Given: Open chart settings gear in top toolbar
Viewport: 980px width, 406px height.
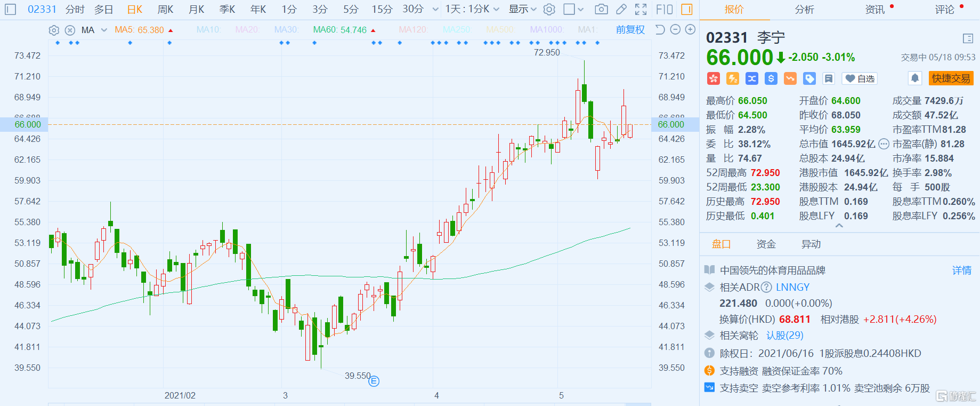Looking at the screenshot, I should coord(549,9).
